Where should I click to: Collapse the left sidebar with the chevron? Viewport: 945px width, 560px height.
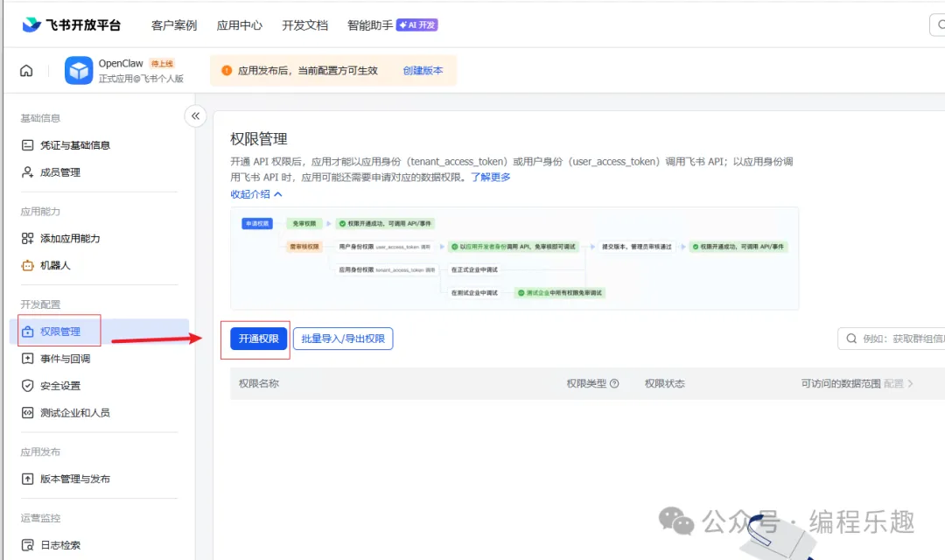[195, 115]
